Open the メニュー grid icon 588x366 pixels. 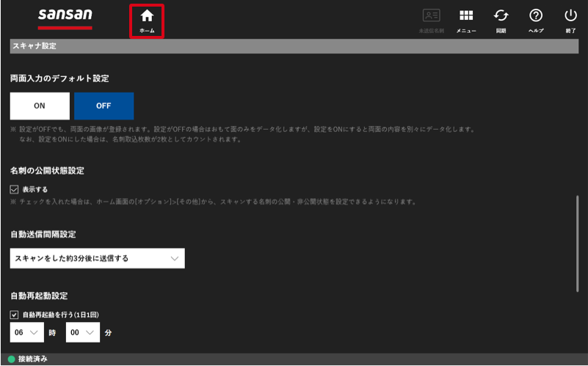tap(466, 15)
